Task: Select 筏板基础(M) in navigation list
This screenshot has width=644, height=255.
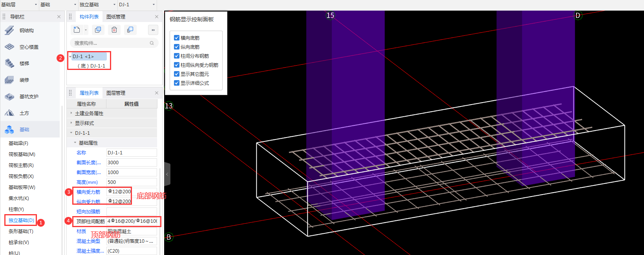Action: tap(22, 154)
